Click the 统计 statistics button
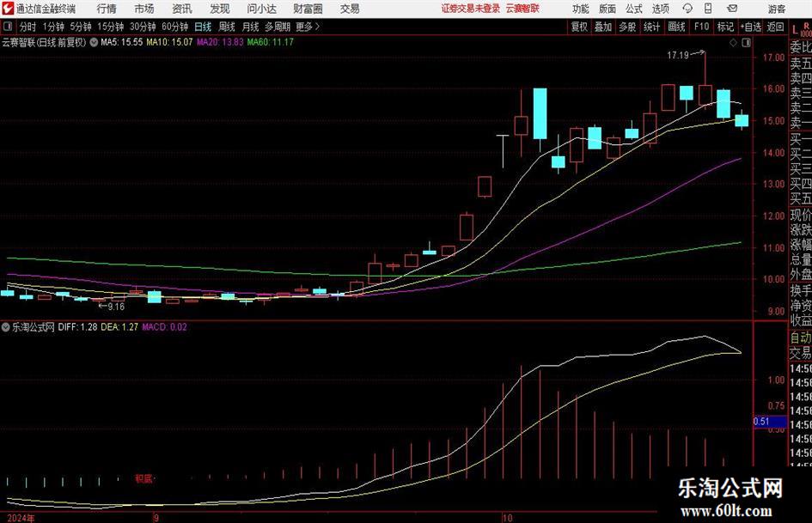 pos(651,27)
